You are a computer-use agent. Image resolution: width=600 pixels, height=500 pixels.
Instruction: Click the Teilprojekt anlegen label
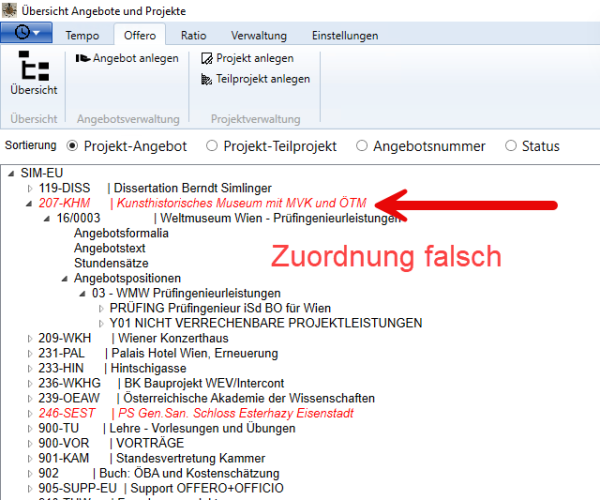(x=263, y=79)
